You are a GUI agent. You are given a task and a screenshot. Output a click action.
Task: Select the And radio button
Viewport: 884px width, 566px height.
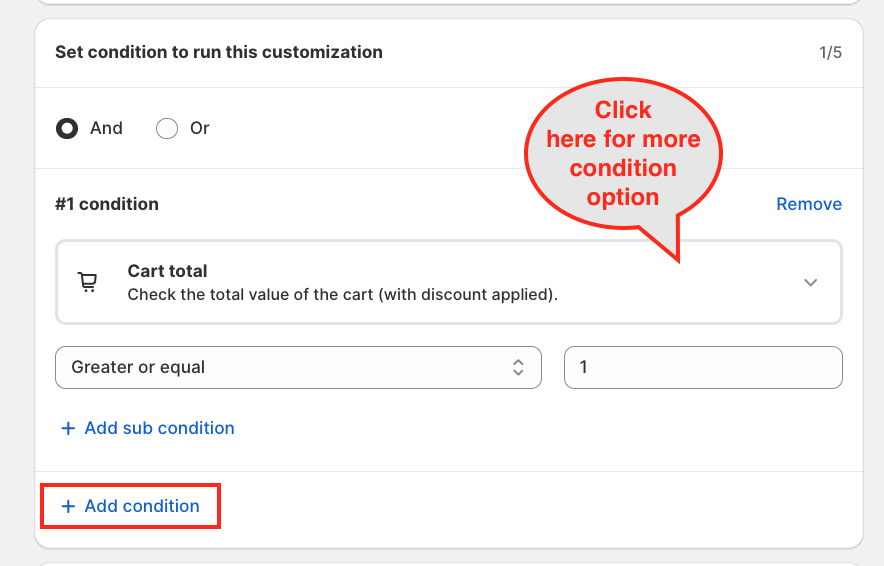67,129
